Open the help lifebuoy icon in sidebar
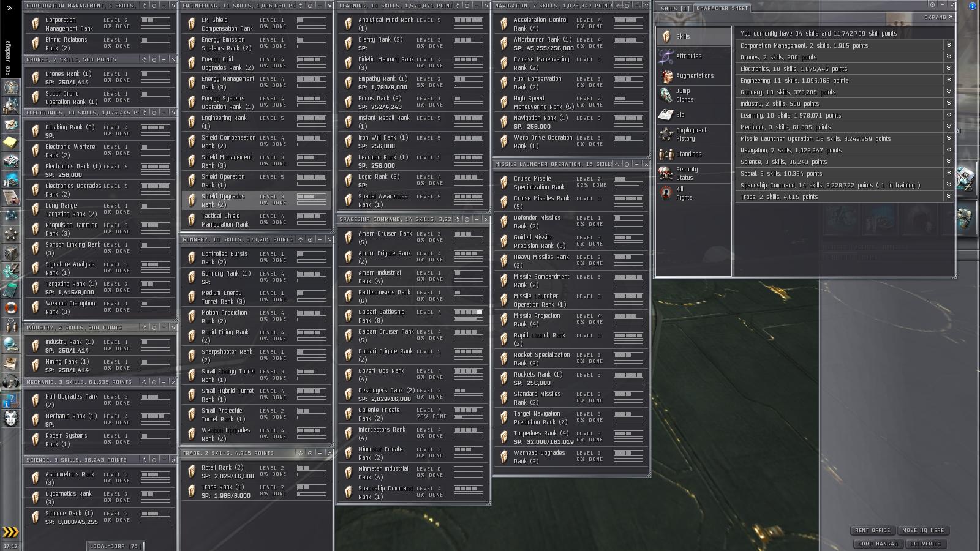 coord(10,307)
